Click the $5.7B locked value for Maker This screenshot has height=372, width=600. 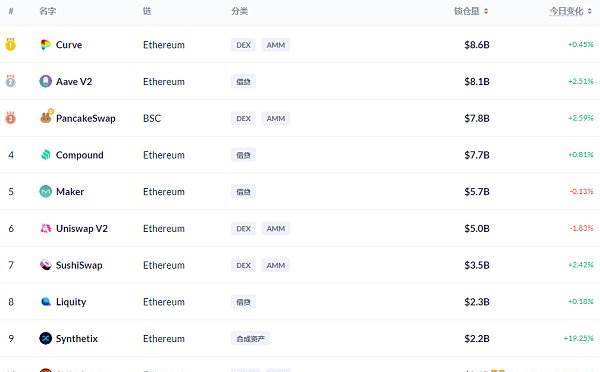tap(477, 191)
